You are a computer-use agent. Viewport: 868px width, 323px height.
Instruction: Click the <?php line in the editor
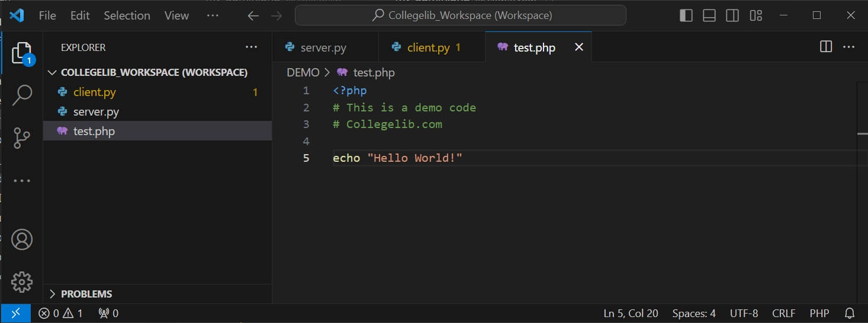(x=350, y=91)
